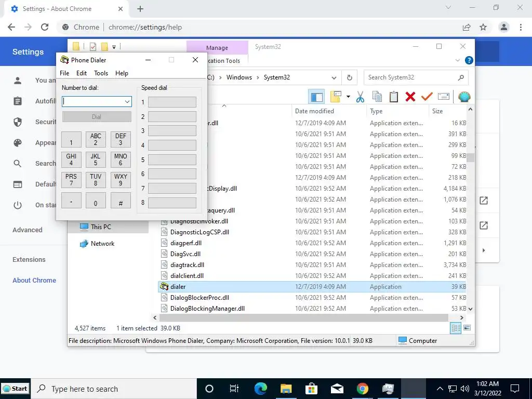This screenshot has width=532, height=399.
Task: Open the File menu in Phone Dialer
Action: coord(64,73)
